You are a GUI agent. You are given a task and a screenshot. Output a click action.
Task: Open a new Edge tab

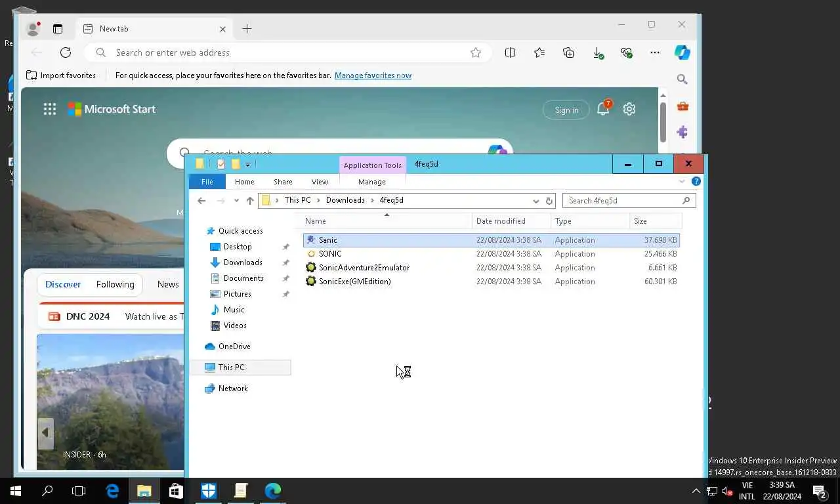[x=247, y=29]
